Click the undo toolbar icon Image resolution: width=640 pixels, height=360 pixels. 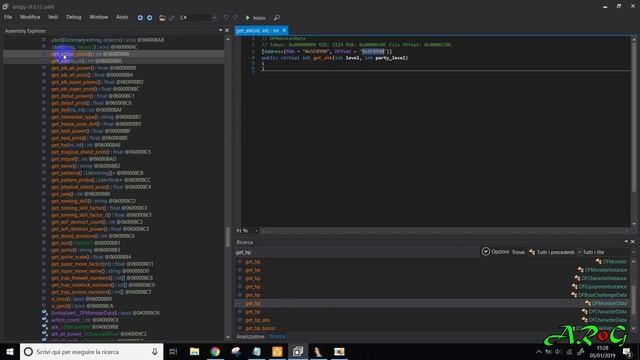click(226, 18)
